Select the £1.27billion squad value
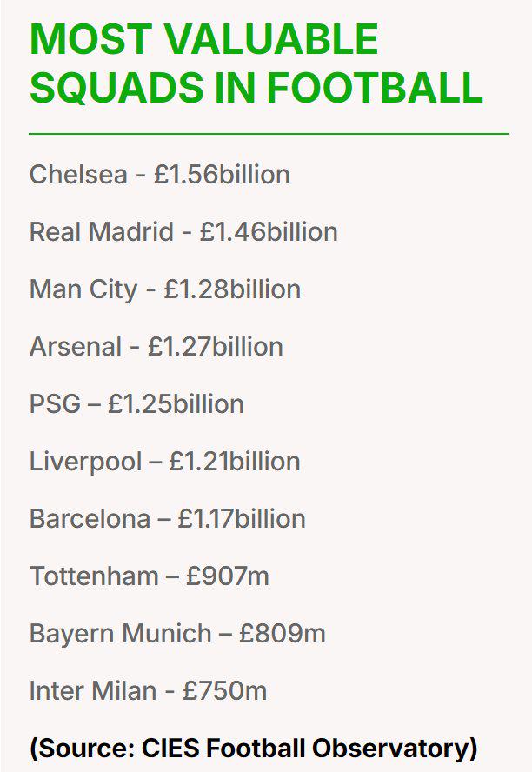 216,347
